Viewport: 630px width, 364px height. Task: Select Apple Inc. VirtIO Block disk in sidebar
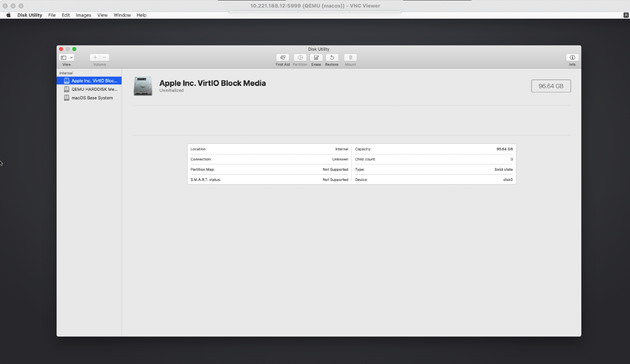coord(89,80)
